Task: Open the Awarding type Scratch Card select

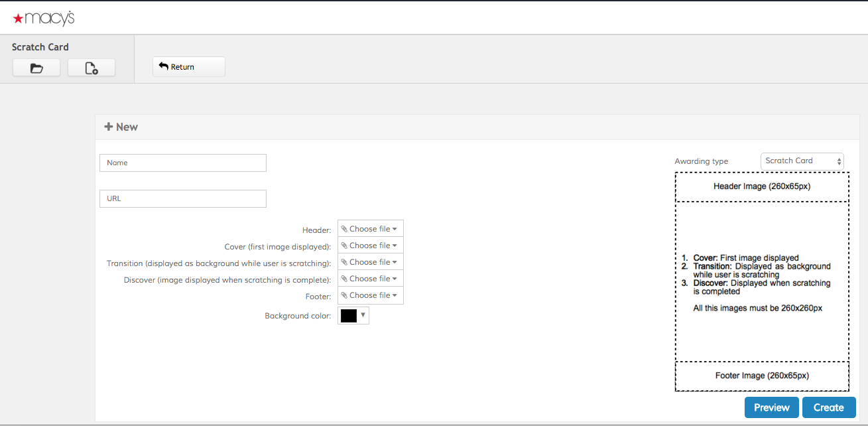Action: [x=802, y=161]
